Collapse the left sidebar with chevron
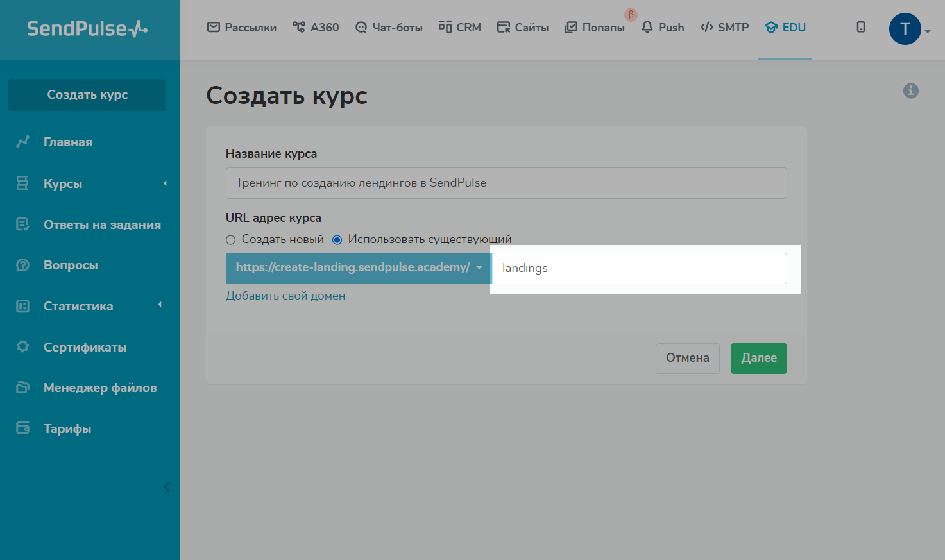The width and height of the screenshot is (945, 560). [x=167, y=486]
